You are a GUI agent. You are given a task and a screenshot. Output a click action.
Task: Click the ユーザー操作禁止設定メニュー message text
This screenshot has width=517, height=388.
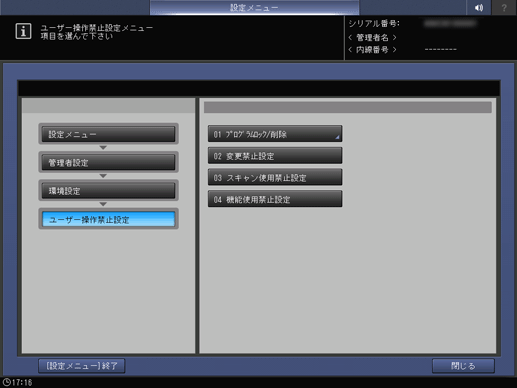coord(97,28)
